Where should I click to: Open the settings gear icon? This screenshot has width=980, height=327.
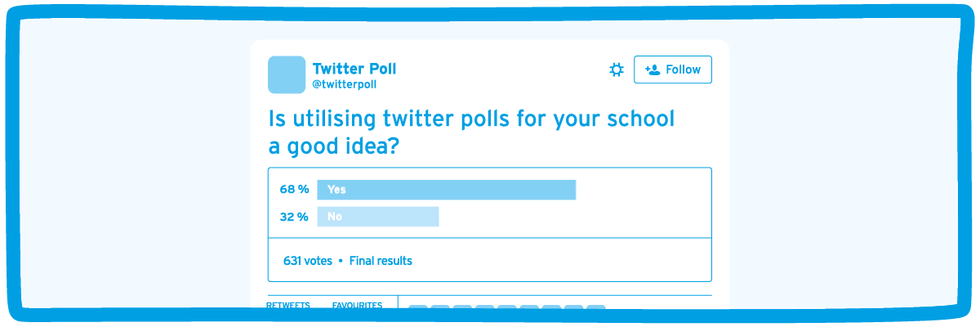click(x=617, y=69)
